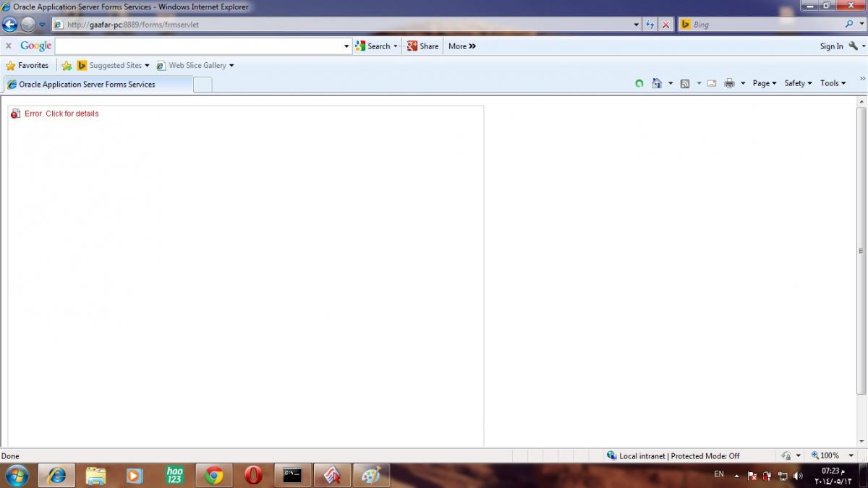Expand the 100% zoom level dropdown

(851, 455)
